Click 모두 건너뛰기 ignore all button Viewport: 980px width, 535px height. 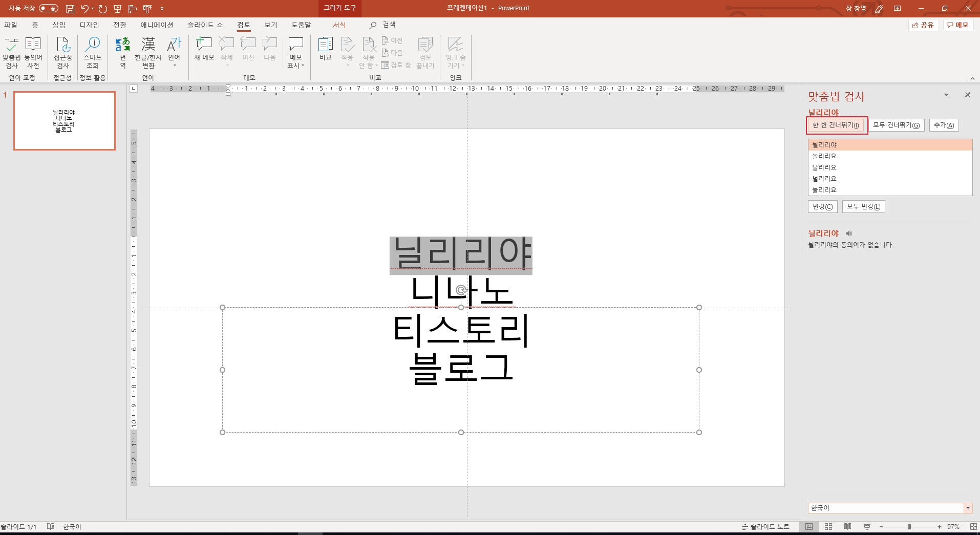pos(896,125)
